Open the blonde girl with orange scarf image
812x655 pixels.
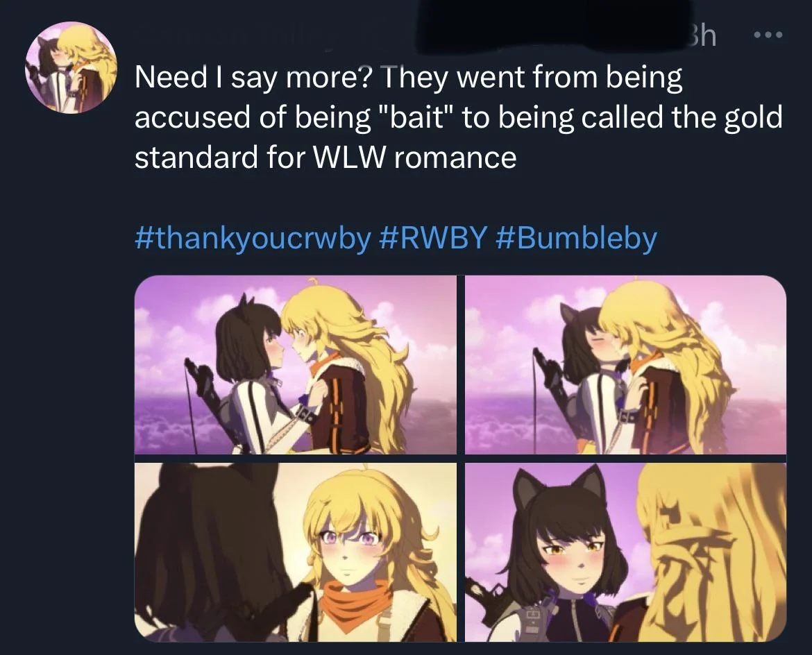(x=296, y=552)
